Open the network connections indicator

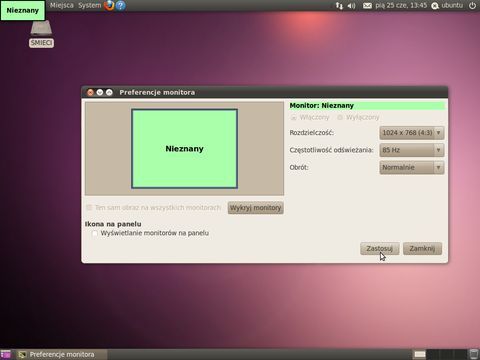click(339, 6)
